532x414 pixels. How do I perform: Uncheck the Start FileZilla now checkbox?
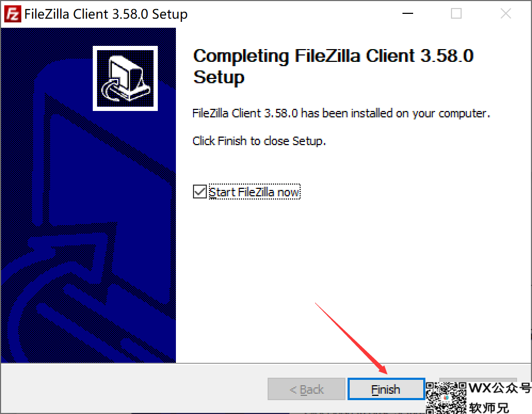click(x=199, y=192)
